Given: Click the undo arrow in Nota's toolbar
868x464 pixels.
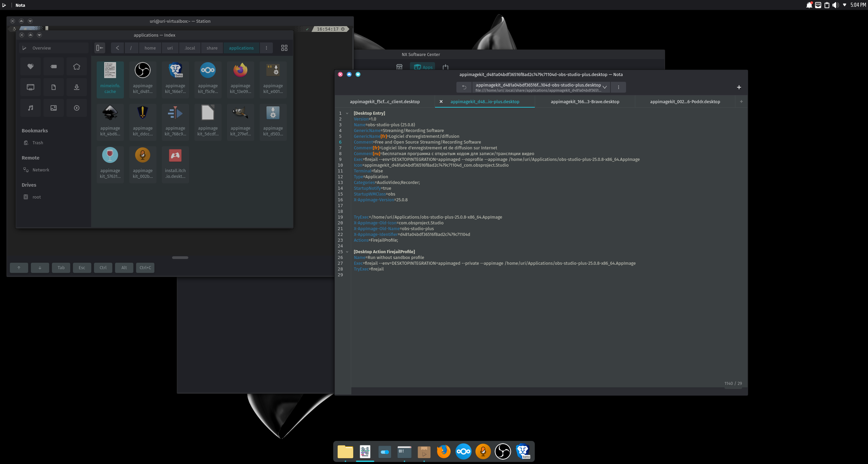Looking at the screenshot, I should click(464, 87).
